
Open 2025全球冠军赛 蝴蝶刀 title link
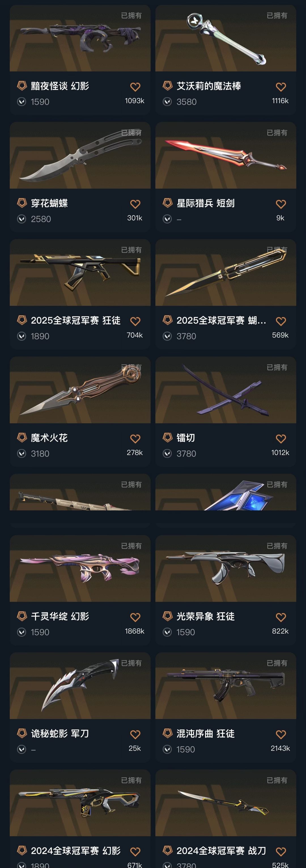221,320
